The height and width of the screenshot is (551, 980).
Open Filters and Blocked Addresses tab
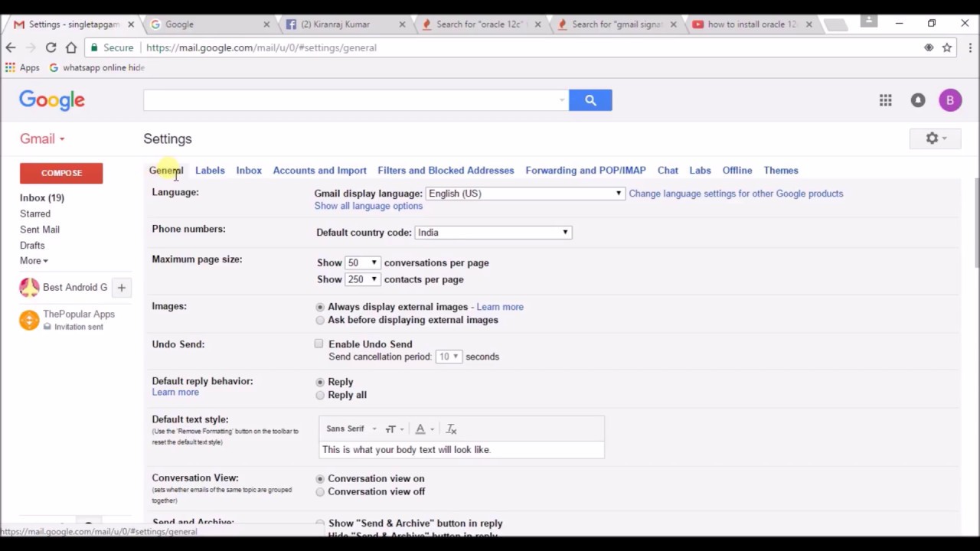(446, 171)
